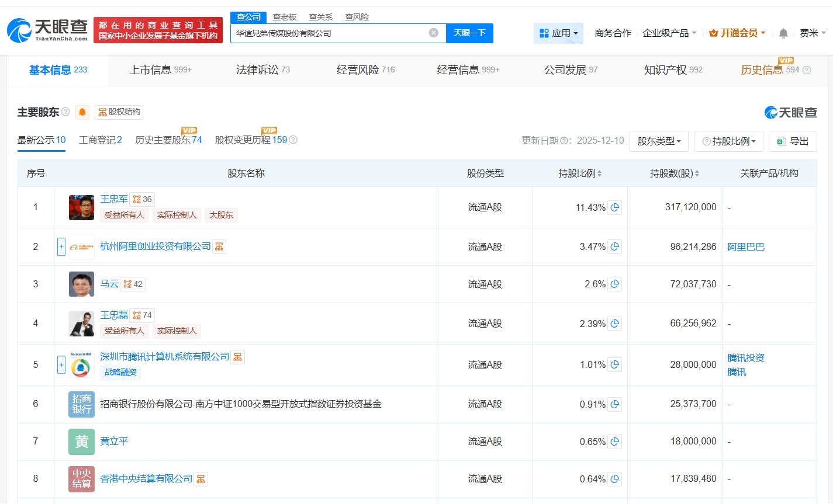The width and height of the screenshot is (833, 504).
Task: Clear the search box with X icon
Action: [x=434, y=33]
